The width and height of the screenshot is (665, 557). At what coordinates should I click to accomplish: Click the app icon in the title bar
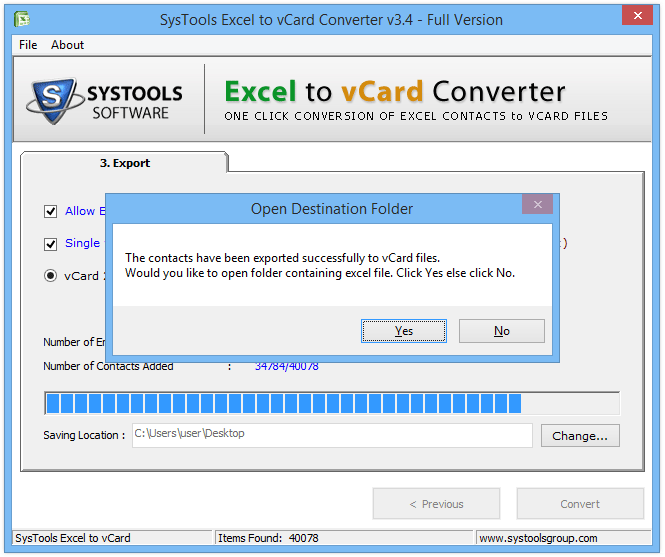pyautogui.click(x=22, y=19)
